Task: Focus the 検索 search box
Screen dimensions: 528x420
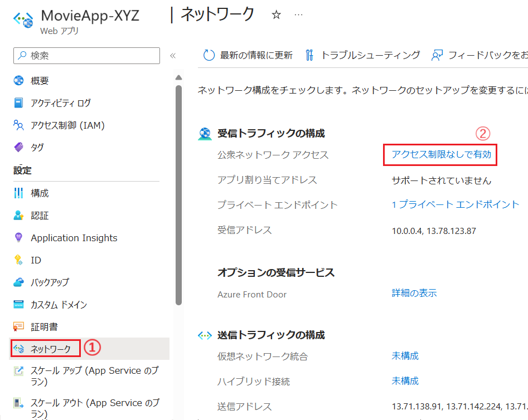Action: point(86,56)
